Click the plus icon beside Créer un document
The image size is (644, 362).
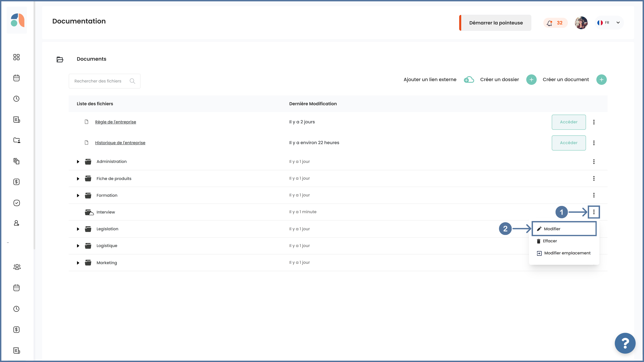[601, 80]
